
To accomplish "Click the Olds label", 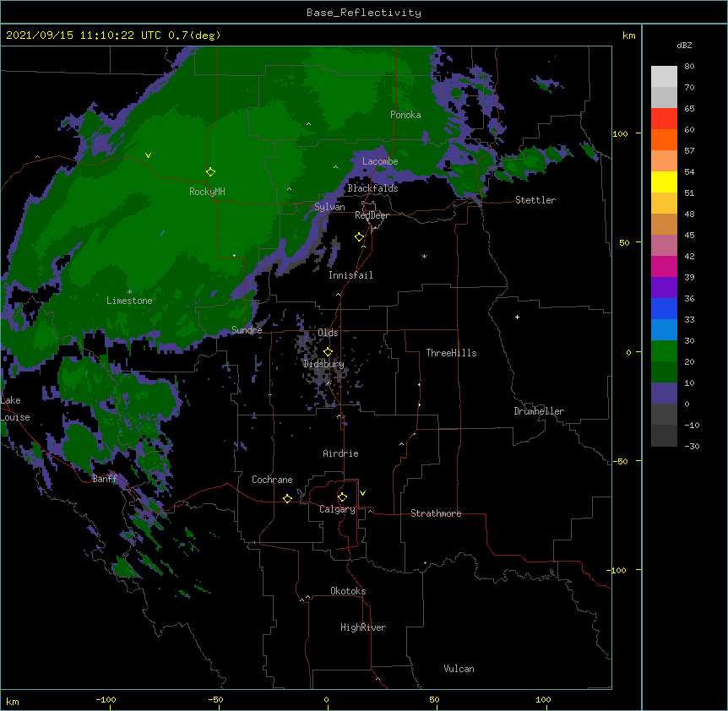I will (x=328, y=333).
